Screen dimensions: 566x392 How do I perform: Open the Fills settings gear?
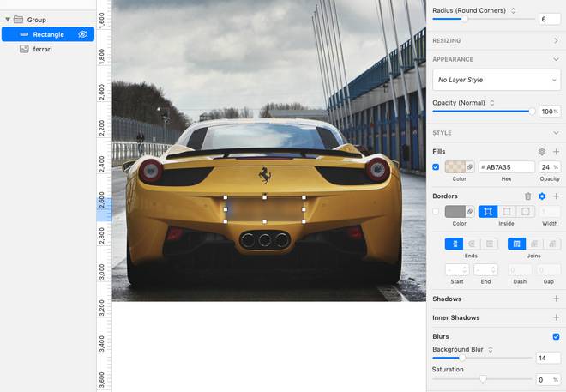pos(542,152)
